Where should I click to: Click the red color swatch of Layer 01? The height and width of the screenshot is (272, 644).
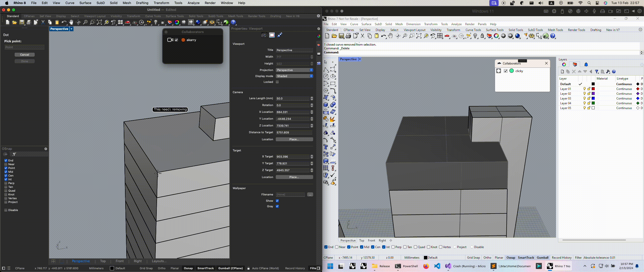593,89
